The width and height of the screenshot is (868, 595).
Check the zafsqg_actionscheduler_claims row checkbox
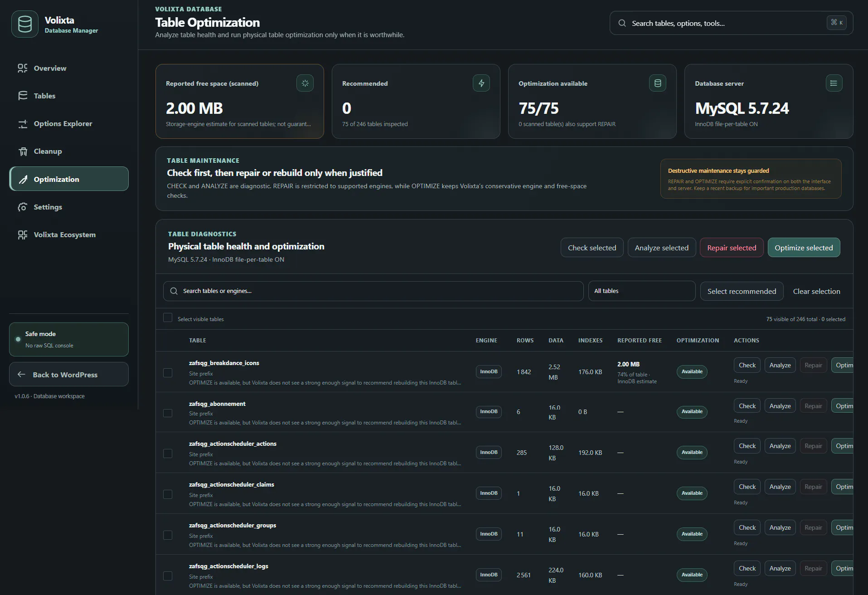(168, 494)
